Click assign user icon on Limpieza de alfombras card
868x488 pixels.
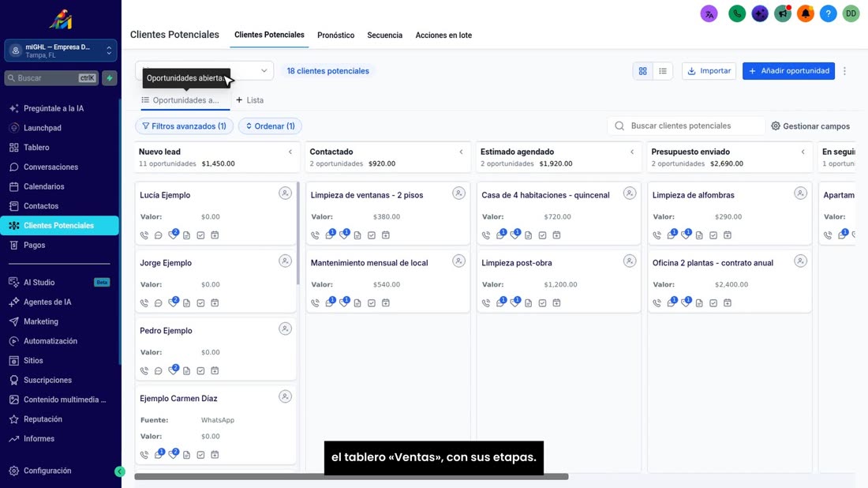pyautogui.click(x=800, y=193)
